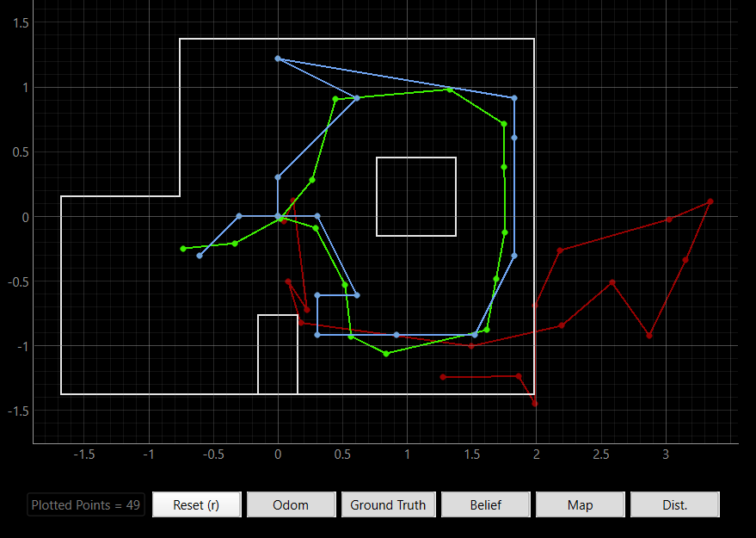This screenshot has width=756, height=538.
Task: Select the Plotted Points = 49 label
Action: click(x=86, y=505)
